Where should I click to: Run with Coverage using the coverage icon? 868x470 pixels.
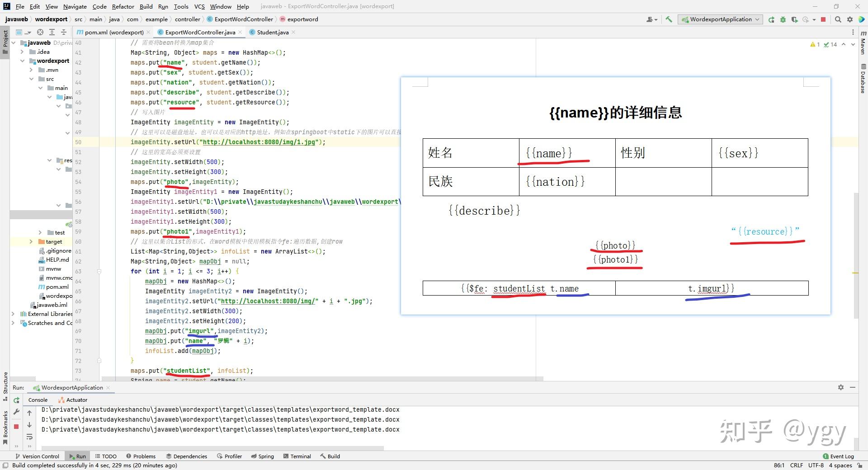click(796, 20)
